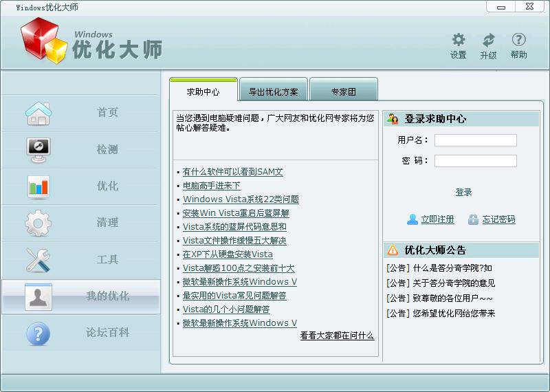Click the 登录 button

pos(463,192)
